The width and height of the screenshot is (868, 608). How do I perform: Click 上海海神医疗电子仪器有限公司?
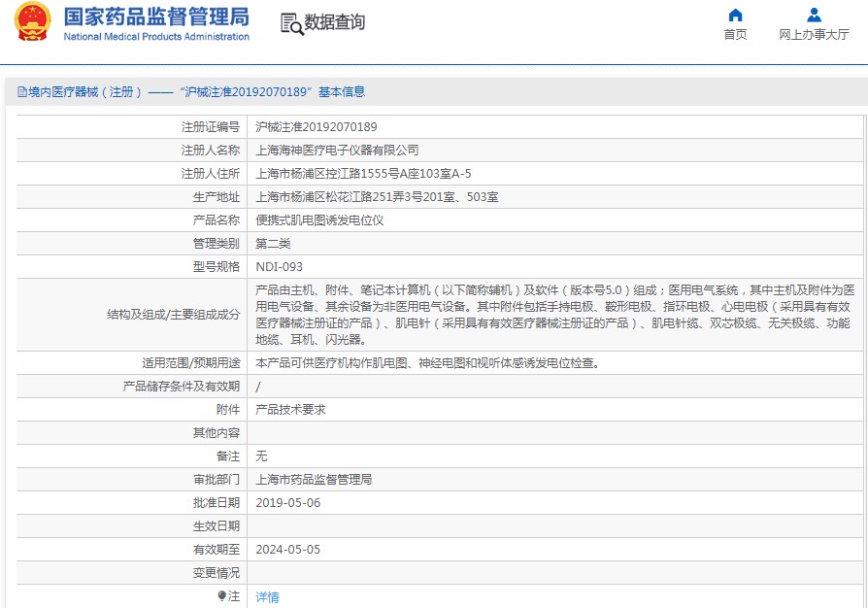point(337,151)
